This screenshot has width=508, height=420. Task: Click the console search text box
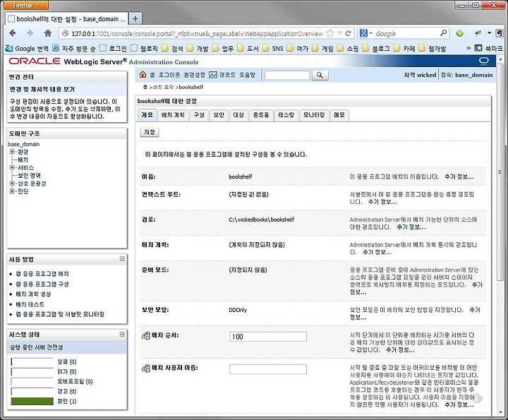(x=287, y=76)
